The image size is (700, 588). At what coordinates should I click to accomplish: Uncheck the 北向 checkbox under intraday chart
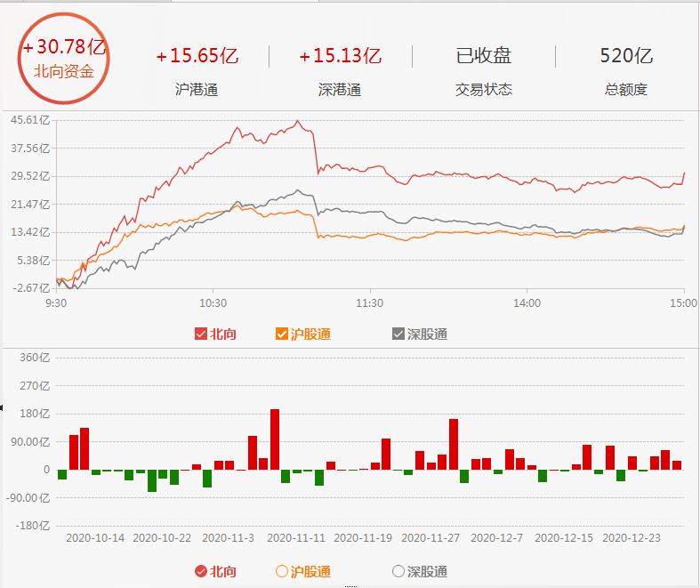click(x=201, y=334)
